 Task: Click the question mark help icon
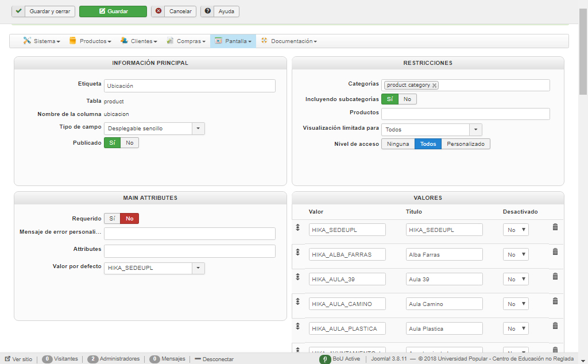[x=207, y=11]
